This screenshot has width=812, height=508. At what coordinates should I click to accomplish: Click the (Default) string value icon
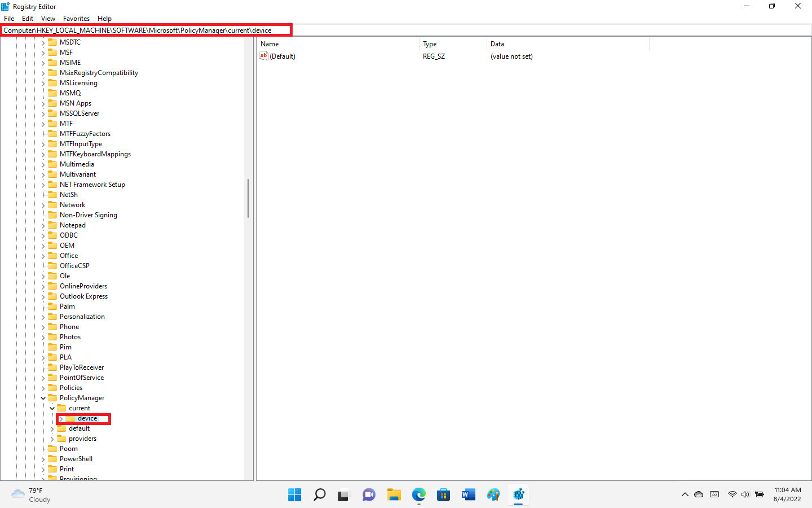pyautogui.click(x=263, y=56)
